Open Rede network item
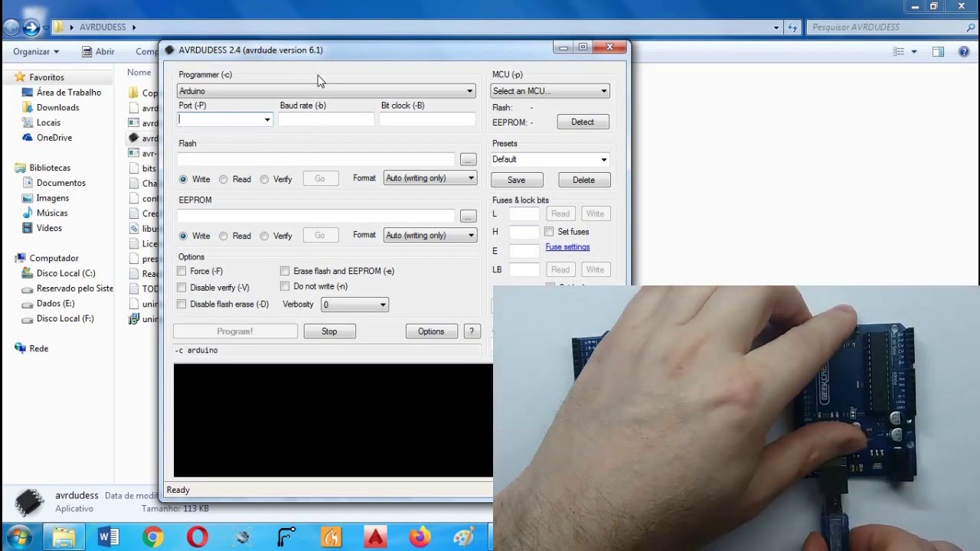Viewport: 980px width, 551px height. tap(38, 348)
